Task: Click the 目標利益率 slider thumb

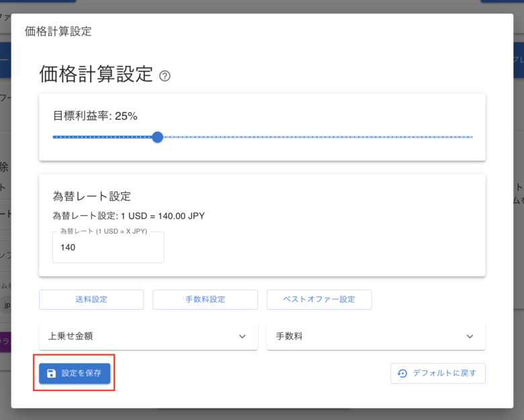Action: click(157, 137)
